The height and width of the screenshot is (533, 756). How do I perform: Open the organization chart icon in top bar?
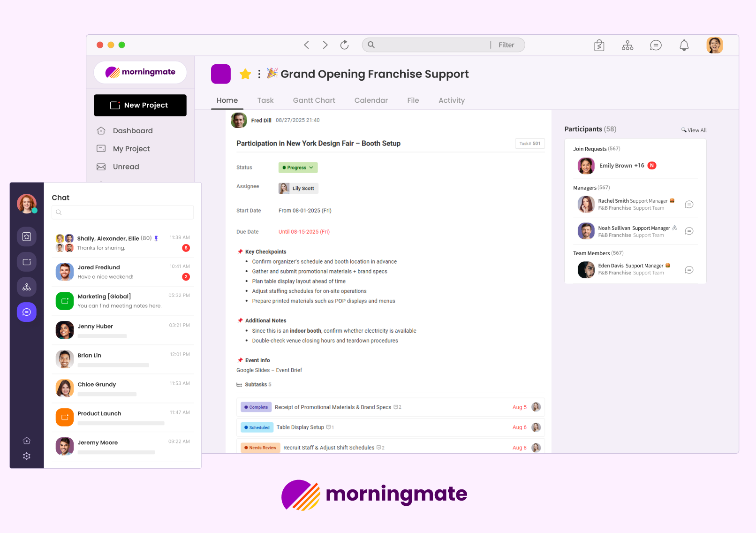(x=627, y=45)
